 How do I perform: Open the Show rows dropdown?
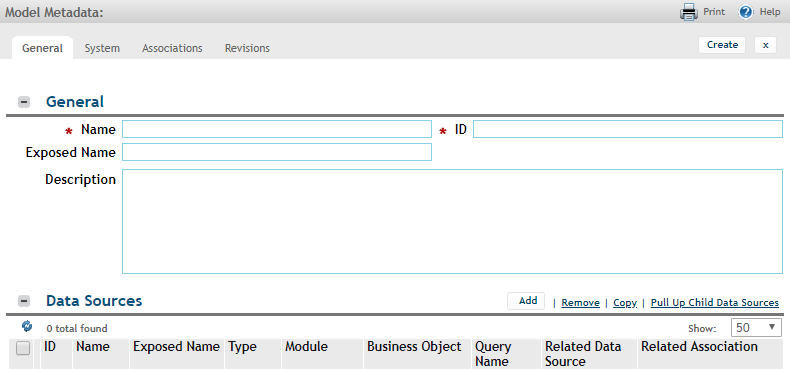pos(756,328)
